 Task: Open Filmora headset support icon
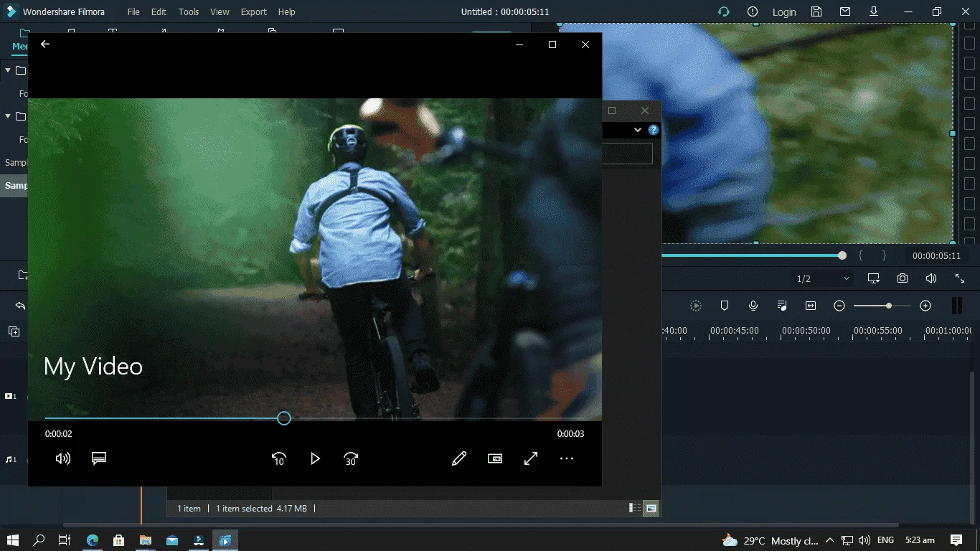(724, 11)
